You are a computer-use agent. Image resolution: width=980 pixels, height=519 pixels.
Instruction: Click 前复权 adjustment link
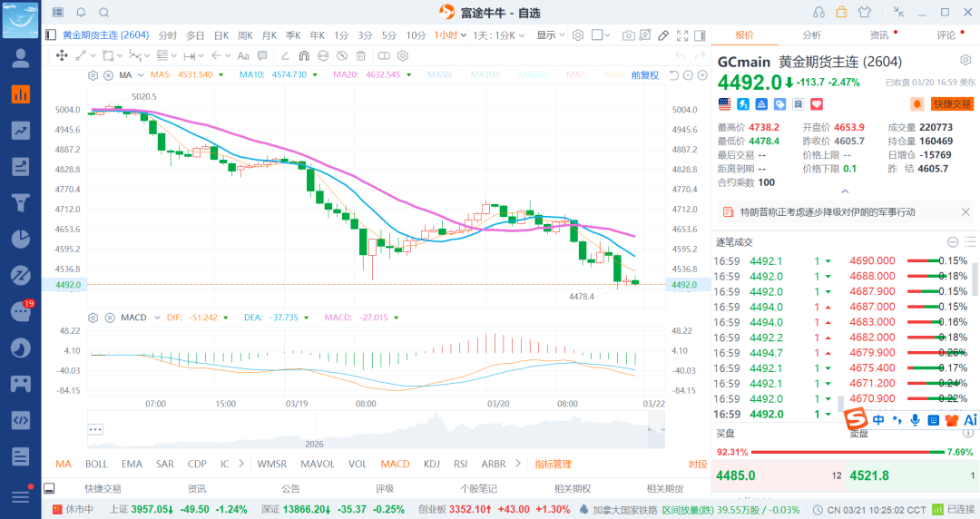pos(645,75)
